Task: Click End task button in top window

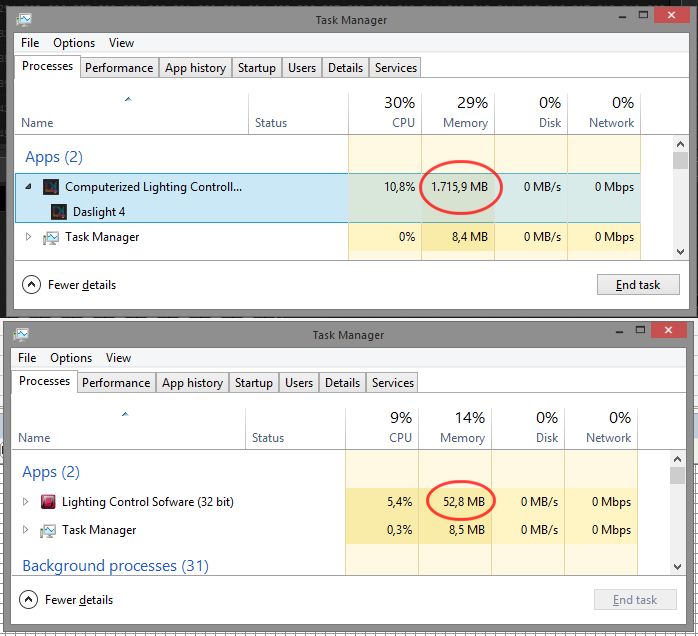Action: pyautogui.click(x=638, y=284)
